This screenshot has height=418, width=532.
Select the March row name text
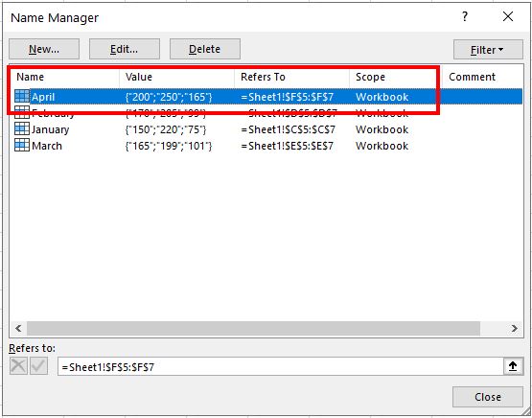coord(47,146)
